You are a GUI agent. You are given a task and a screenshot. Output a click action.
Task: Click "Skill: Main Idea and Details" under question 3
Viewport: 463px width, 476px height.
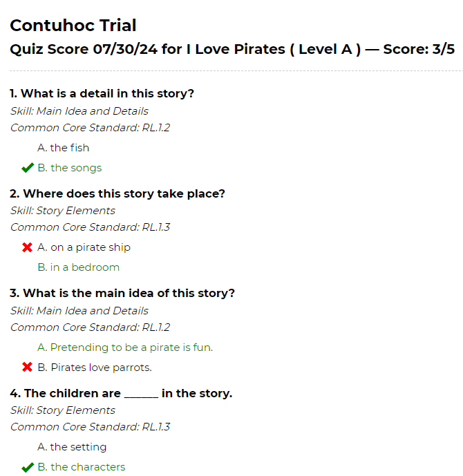79,311
